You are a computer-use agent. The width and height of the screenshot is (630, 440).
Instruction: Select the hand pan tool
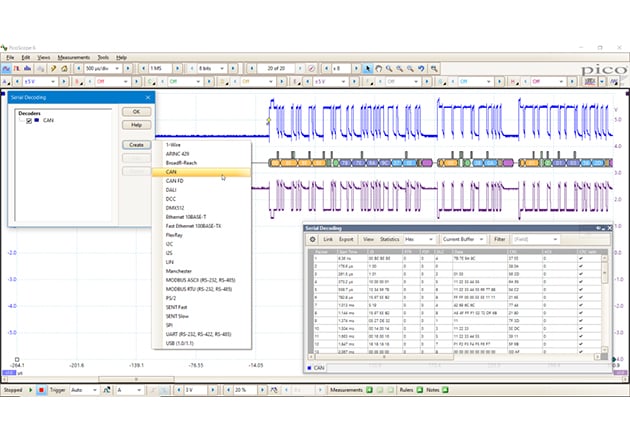tap(378, 69)
